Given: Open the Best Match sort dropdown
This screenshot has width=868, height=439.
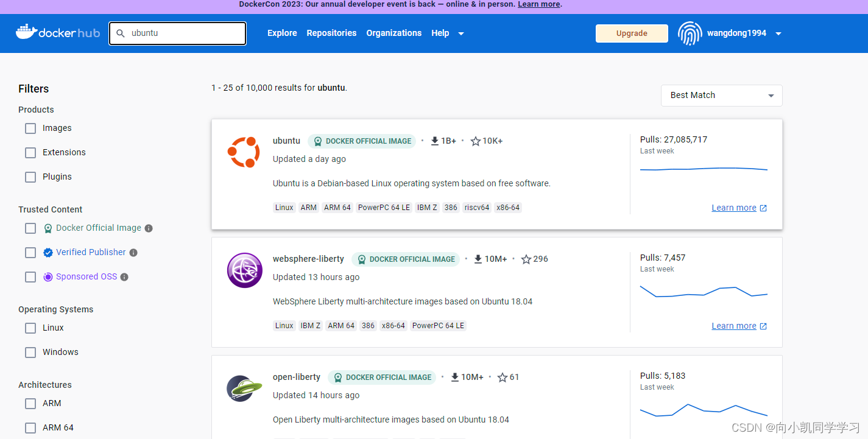Looking at the screenshot, I should click(721, 95).
